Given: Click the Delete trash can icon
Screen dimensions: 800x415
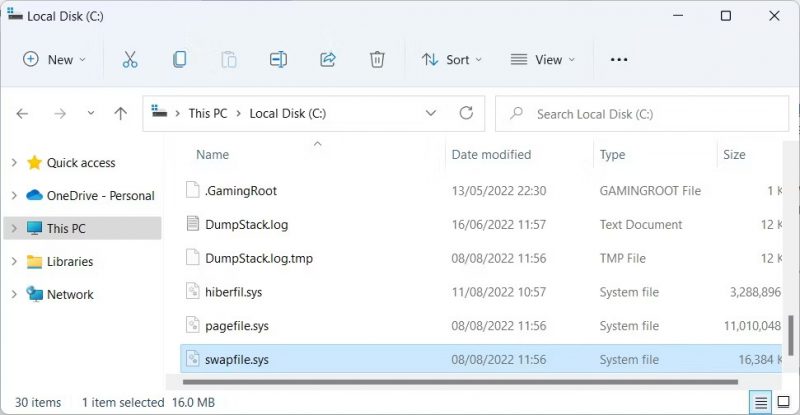Looking at the screenshot, I should click(377, 60).
